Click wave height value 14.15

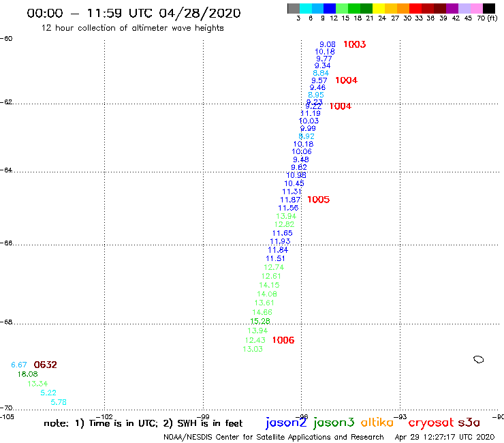tap(269, 285)
